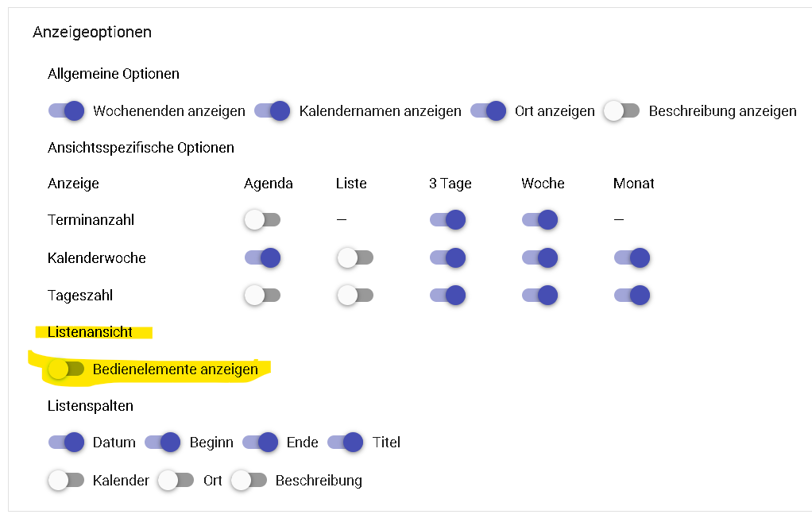This screenshot has width=812, height=522.
Task: Disable Ort anzeigen toggle
Action: click(x=489, y=110)
